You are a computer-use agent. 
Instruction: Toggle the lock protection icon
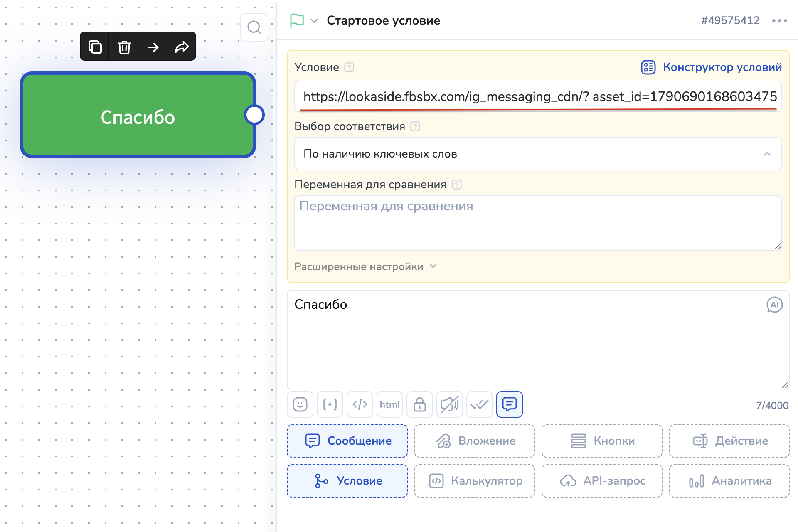click(420, 404)
